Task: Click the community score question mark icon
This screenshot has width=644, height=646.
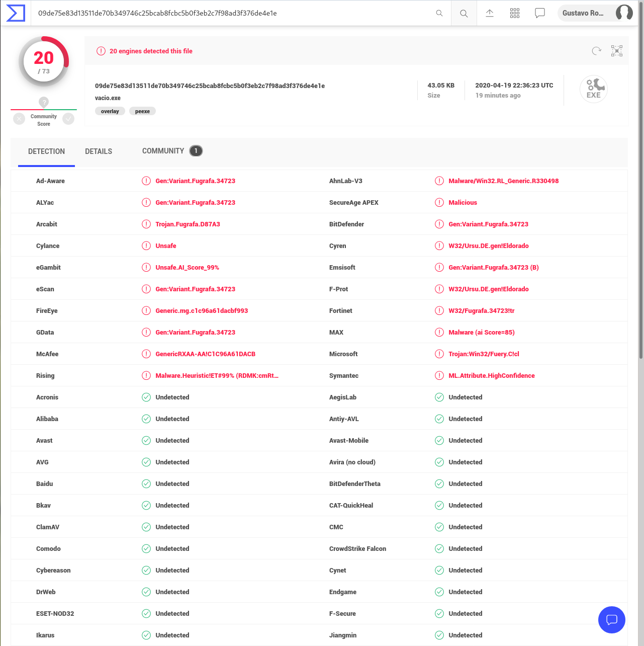Action: pyautogui.click(x=44, y=102)
